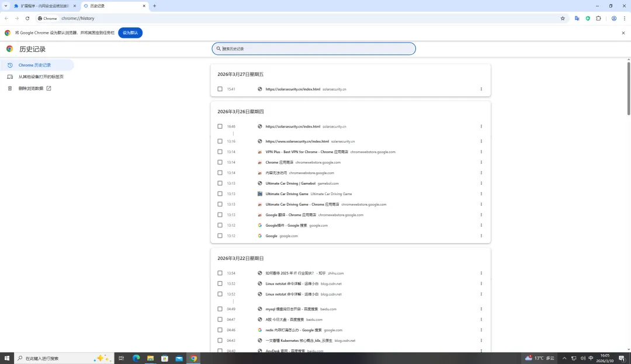Click the web store favicon of Chrome 应用商店 entry
631x364 pixels.
pyautogui.click(x=260, y=162)
